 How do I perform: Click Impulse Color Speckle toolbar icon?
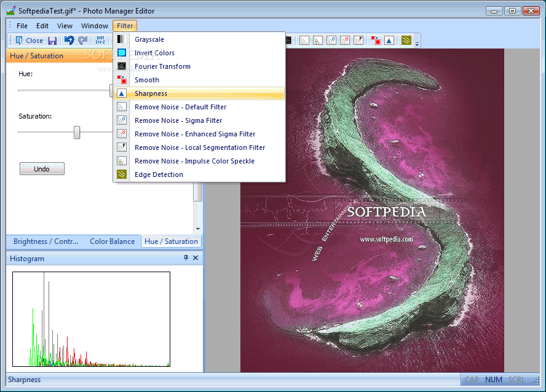tap(317, 41)
